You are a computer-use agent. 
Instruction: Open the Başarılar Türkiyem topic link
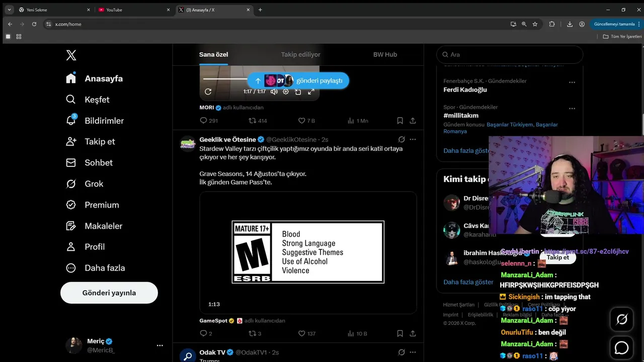click(x=509, y=124)
